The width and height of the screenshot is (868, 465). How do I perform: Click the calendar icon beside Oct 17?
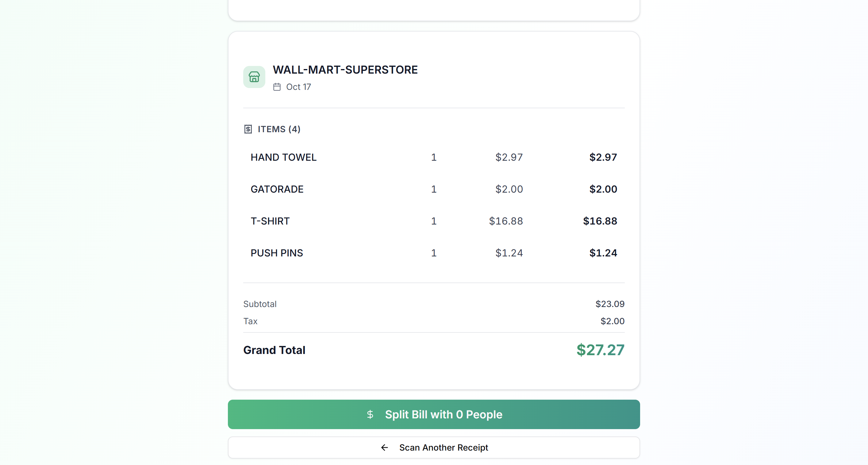[x=277, y=87]
